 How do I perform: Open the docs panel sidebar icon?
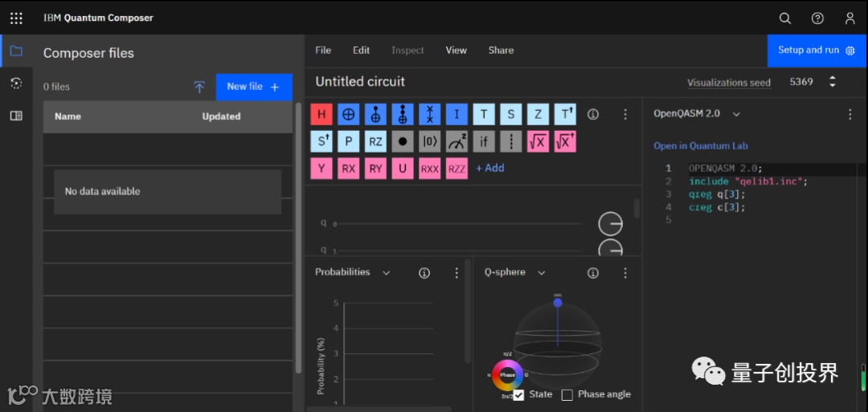(17, 116)
